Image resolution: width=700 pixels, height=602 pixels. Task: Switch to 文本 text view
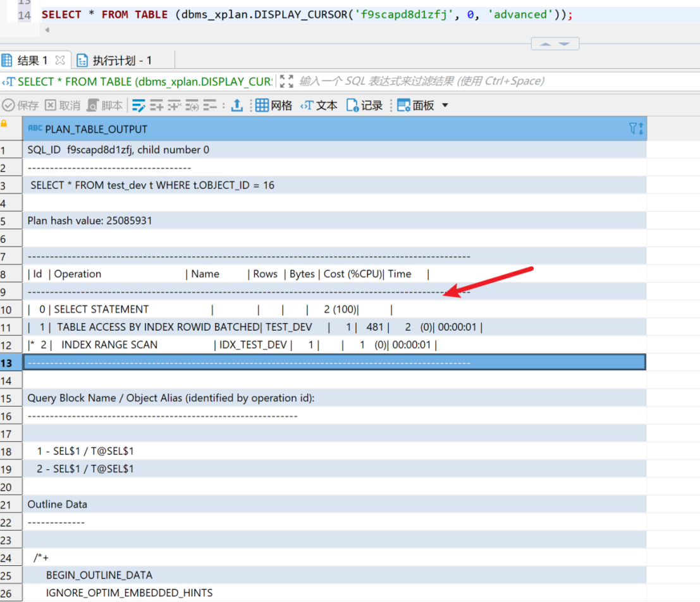click(319, 106)
